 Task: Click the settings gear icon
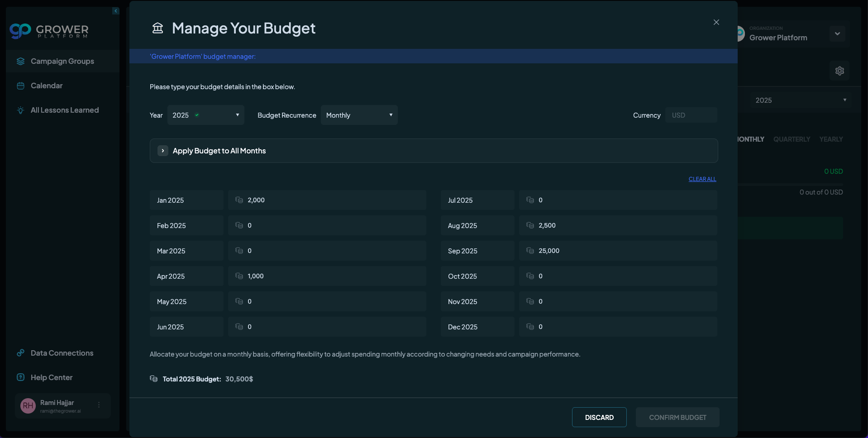pos(839,71)
